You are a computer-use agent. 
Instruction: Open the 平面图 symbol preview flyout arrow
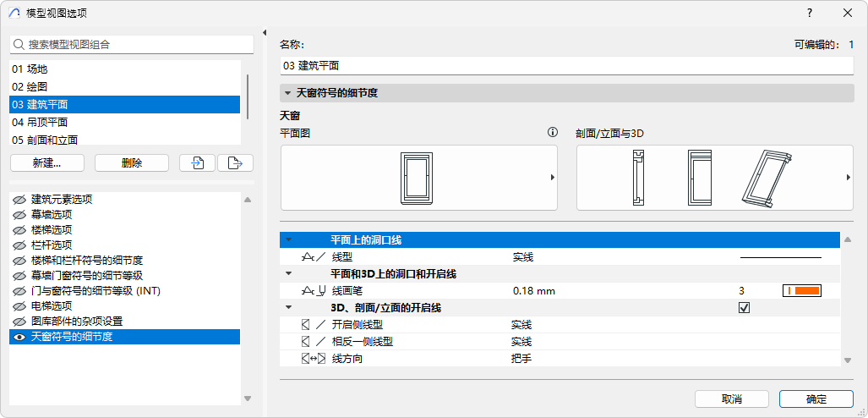[552, 178]
